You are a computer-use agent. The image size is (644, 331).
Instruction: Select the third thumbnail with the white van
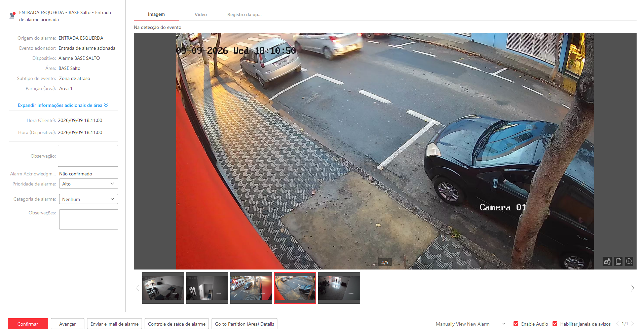click(x=251, y=288)
